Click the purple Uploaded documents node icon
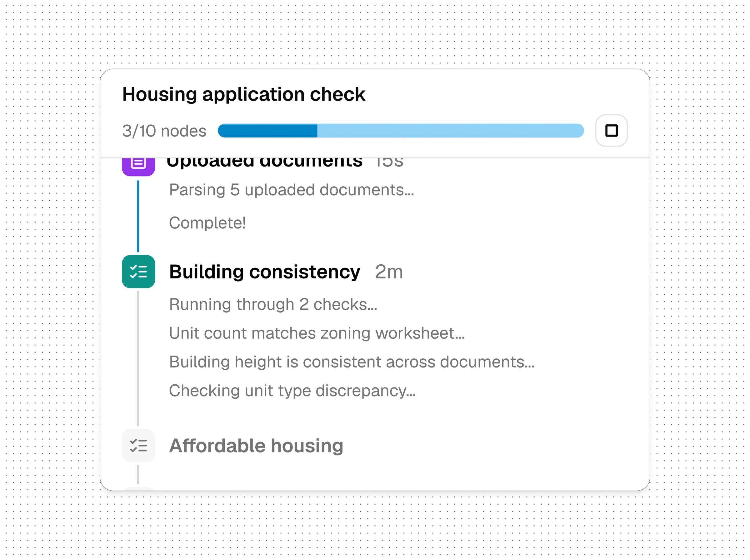750x560 pixels. point(138,167)
